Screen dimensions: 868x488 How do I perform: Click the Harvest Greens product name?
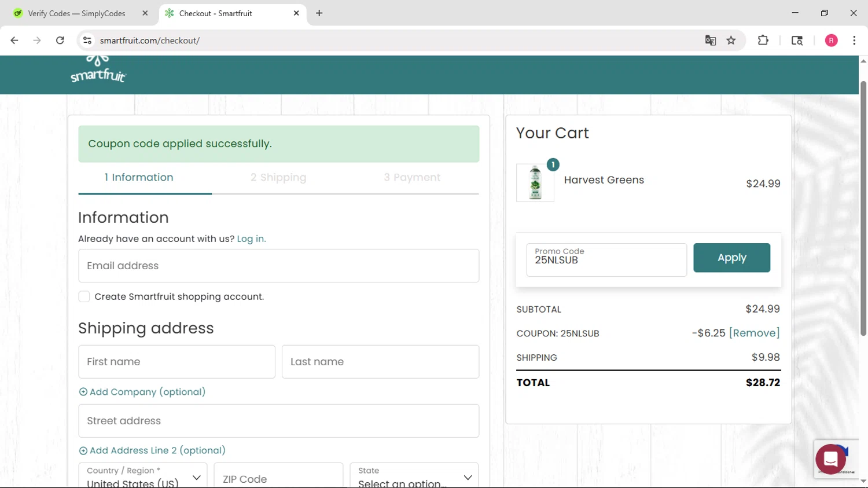coord(604,180)
